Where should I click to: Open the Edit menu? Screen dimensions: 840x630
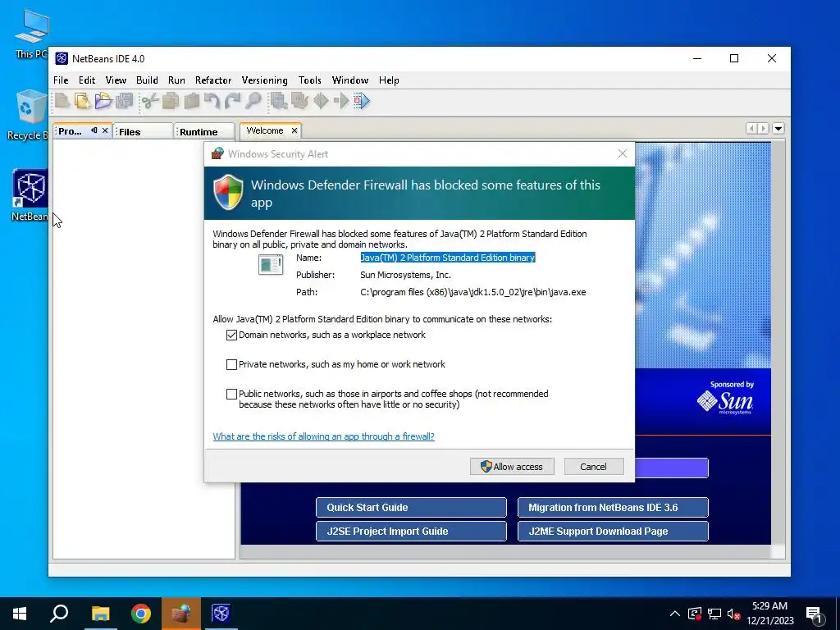point(87,80)
